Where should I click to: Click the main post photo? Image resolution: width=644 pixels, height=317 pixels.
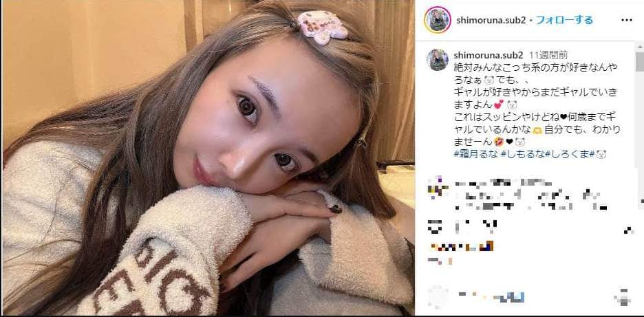pyautogui.click(x=208, y=157)
